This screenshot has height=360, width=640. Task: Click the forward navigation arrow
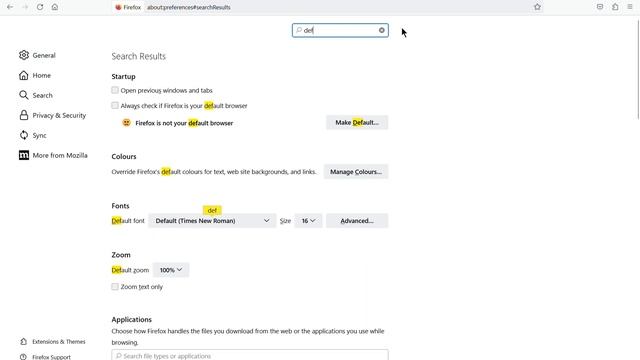coord(25,7)
